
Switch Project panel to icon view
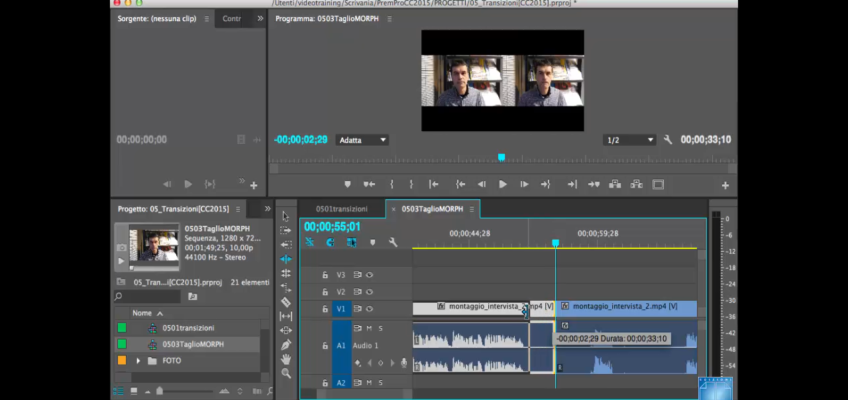(x=134, y=391)
